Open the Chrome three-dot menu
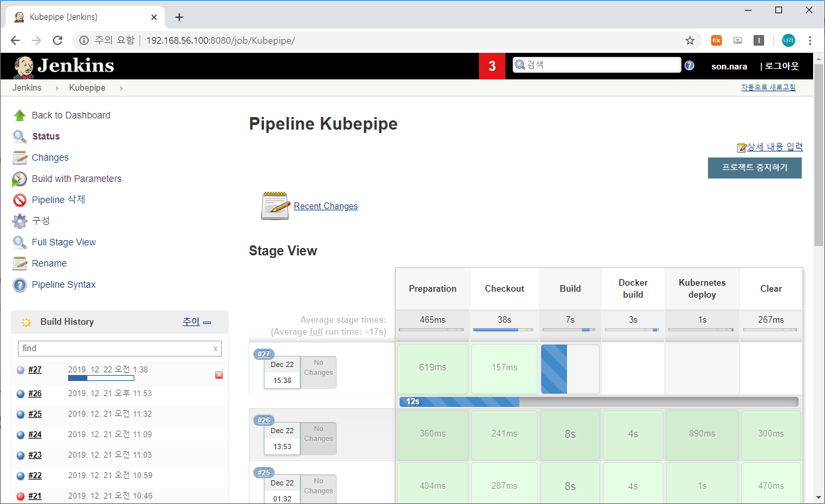 (810, 40)
